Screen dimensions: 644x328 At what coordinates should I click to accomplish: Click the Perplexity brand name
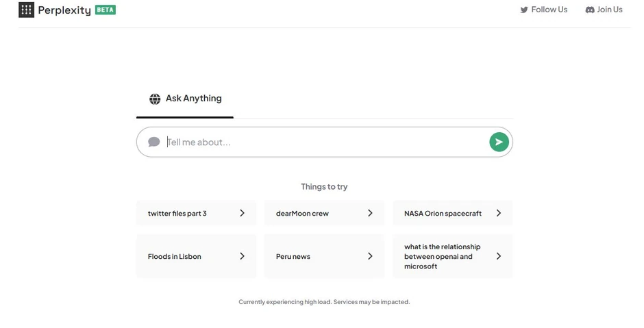click(64, 10)
